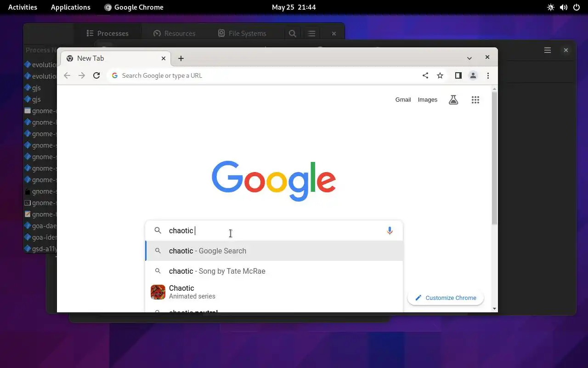The height and width of the screenshot is (368, 588).
Task: Click inside the Google search field
Action: click(x=274, y=230)
